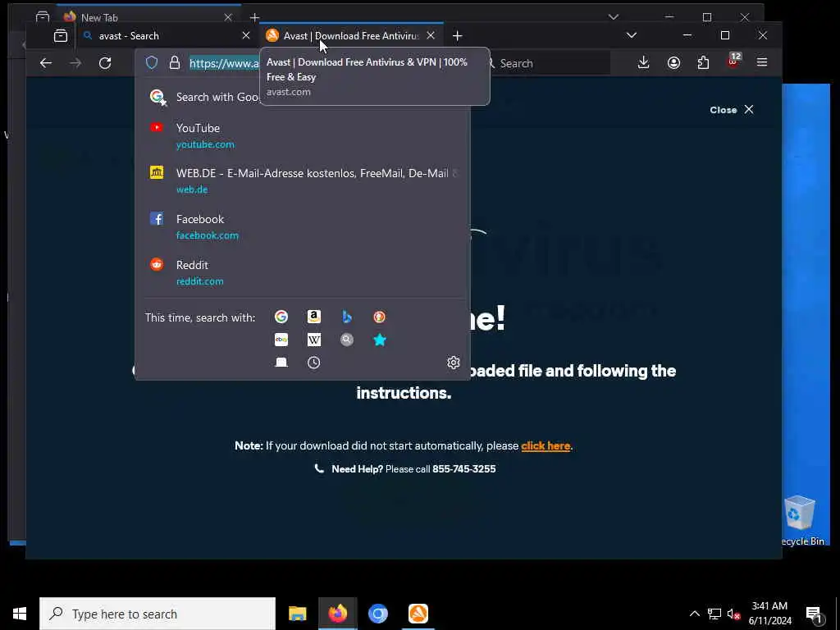Search this time with DuckDuckGo
Viewport: 840px width, 630px height.
coord(379,317)
